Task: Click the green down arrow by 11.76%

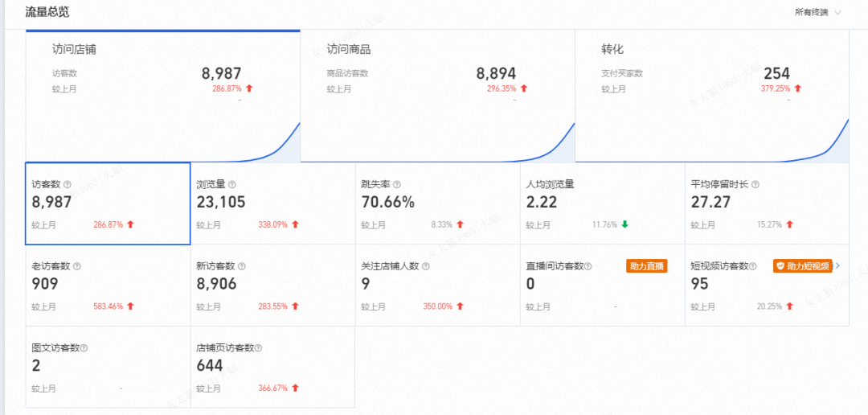Action: point(625,224)
